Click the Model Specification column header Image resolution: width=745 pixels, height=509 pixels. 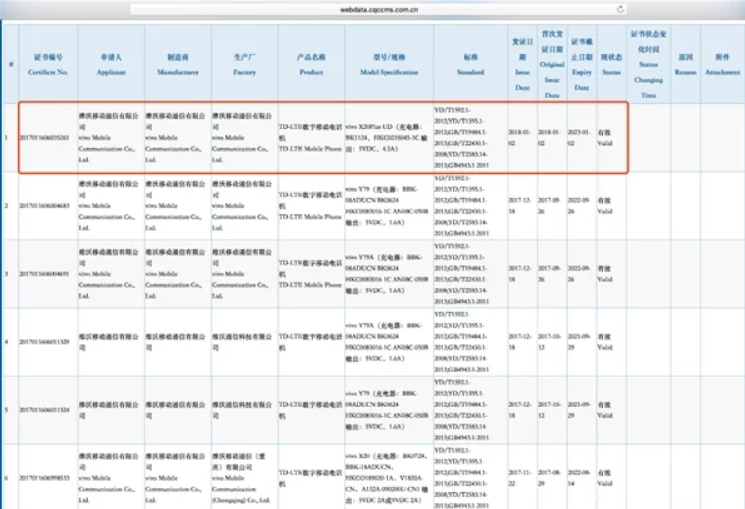(x=389, y=64)
